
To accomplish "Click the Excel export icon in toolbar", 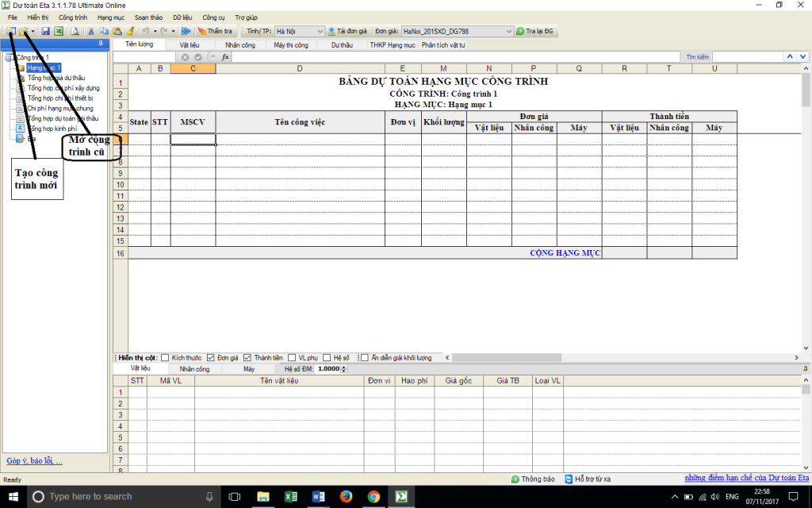I will (59, 31).
